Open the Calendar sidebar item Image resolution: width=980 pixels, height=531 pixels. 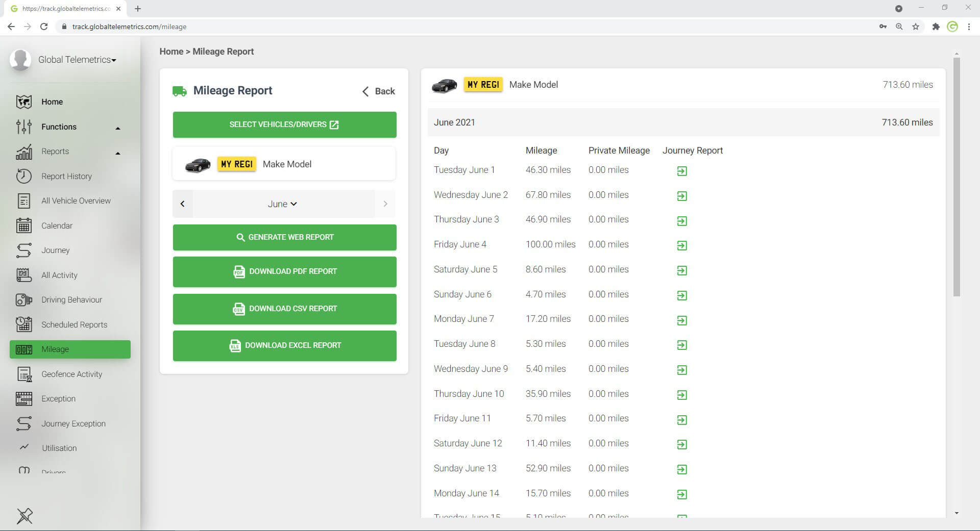(x=57, y=225)
